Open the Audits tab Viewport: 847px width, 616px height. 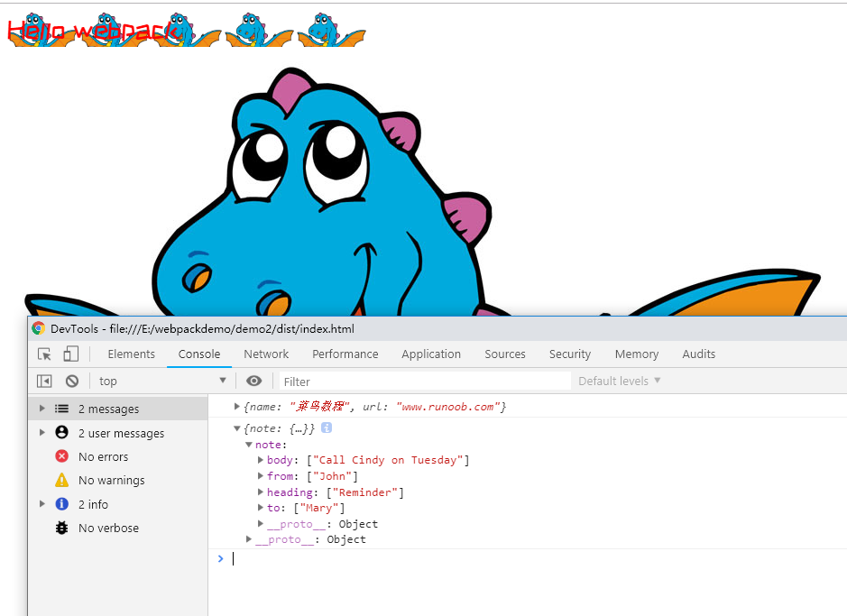[699, 354]
